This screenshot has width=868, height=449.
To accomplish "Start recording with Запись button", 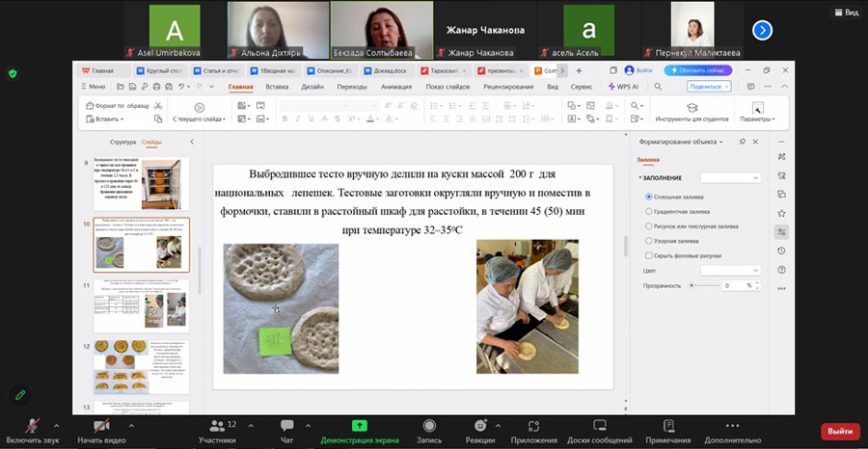I will [429, 426].
